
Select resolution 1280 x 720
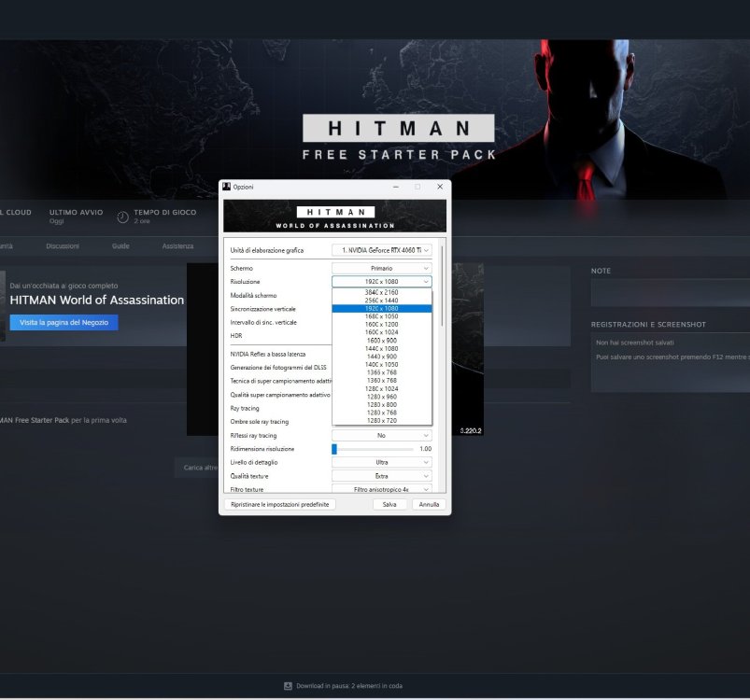382,421
